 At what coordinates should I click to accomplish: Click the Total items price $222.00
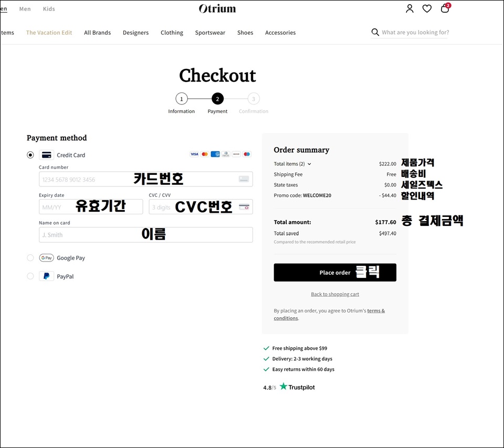(387, 164)
